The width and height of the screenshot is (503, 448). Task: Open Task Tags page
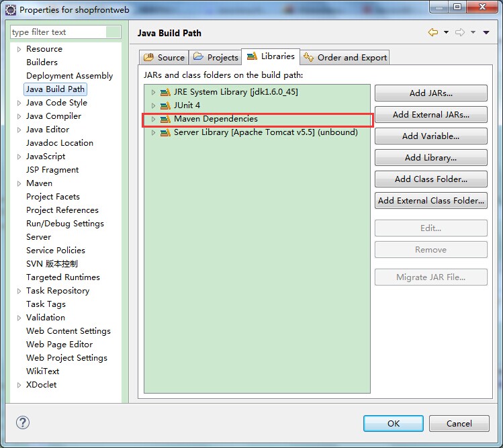click(x=46, y=304)
